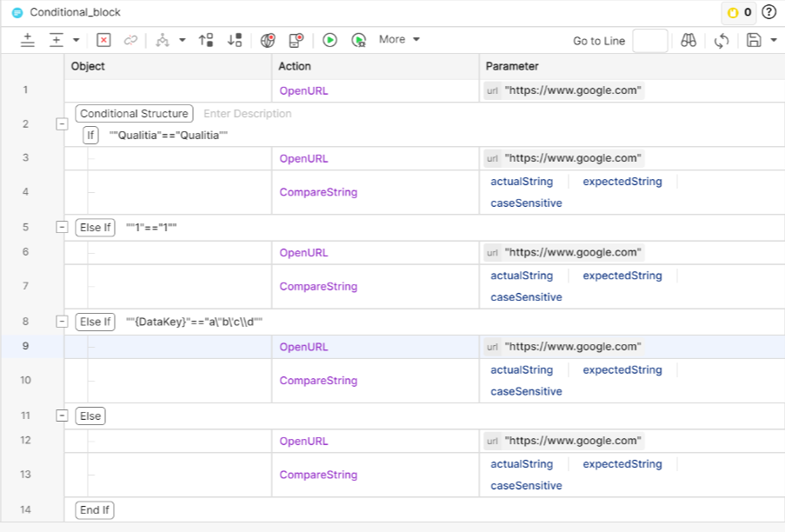Screen dimensions: 785x532
Task: Click the binoculars find icon
Action: coord(689,40)
